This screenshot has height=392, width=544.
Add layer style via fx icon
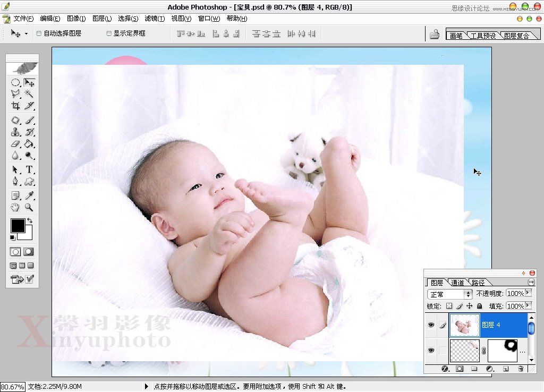click(445, 369)
